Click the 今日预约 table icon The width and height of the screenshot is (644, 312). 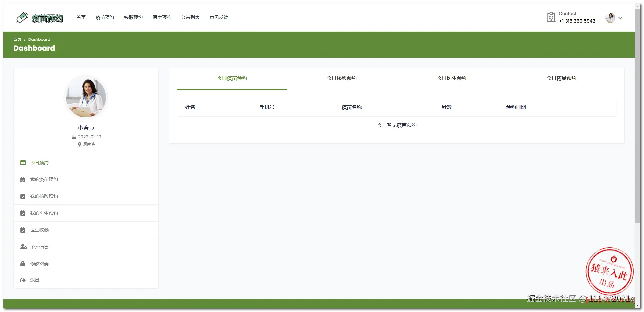click(x=23, y=163)
